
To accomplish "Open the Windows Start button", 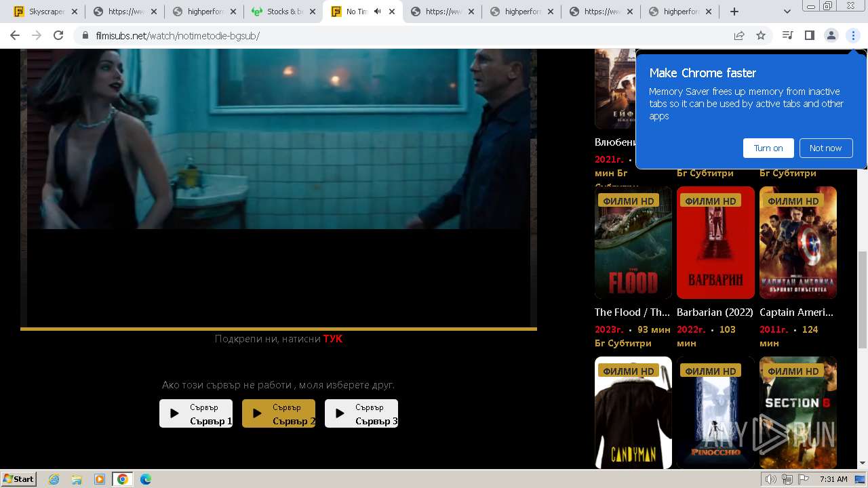I will pyautogui.click(x=19, y=479).
